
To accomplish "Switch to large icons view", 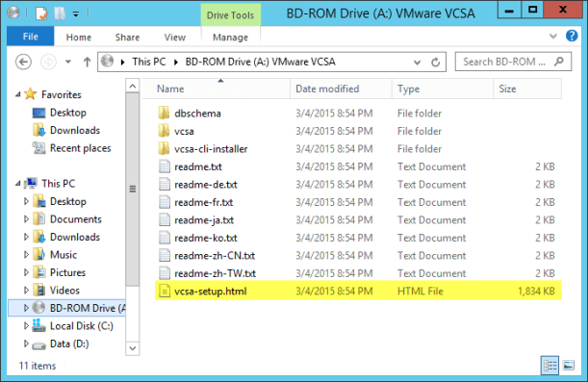I will pyautogui.click(x=569, y=365).
